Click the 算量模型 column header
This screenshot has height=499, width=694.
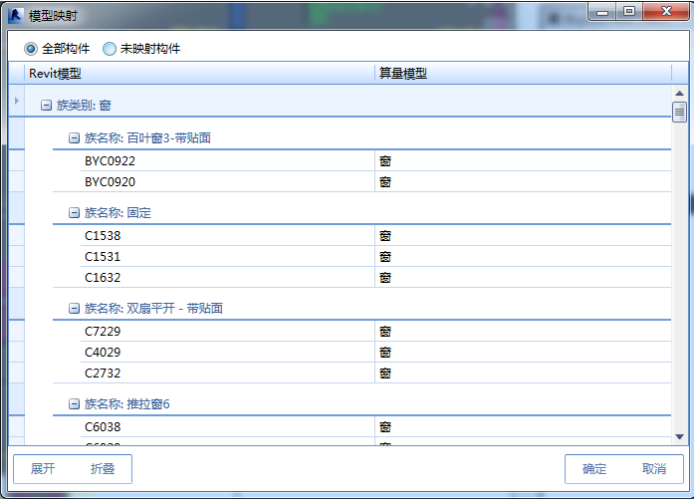click(523, 73)
